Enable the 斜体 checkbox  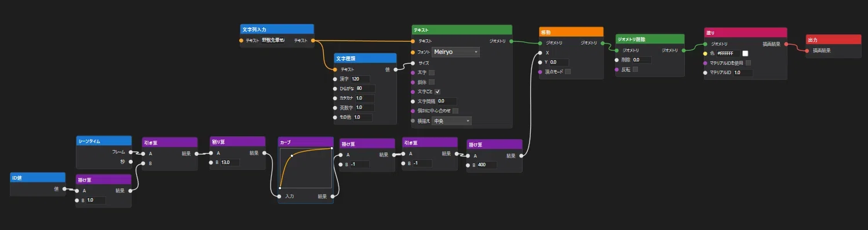[431, 82]
